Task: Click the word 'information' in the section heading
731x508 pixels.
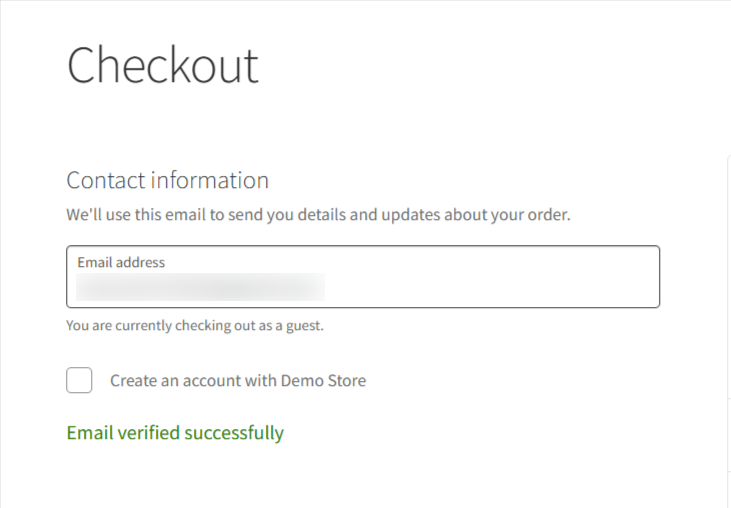Action: tap(210, 180)
